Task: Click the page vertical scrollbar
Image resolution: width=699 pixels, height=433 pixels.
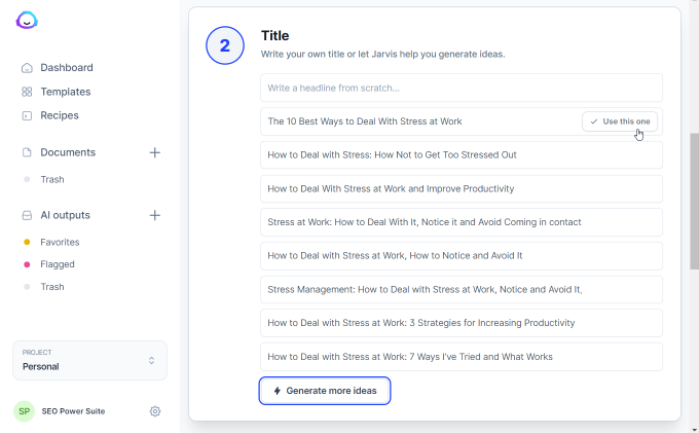Action: (x=694, y=200)
